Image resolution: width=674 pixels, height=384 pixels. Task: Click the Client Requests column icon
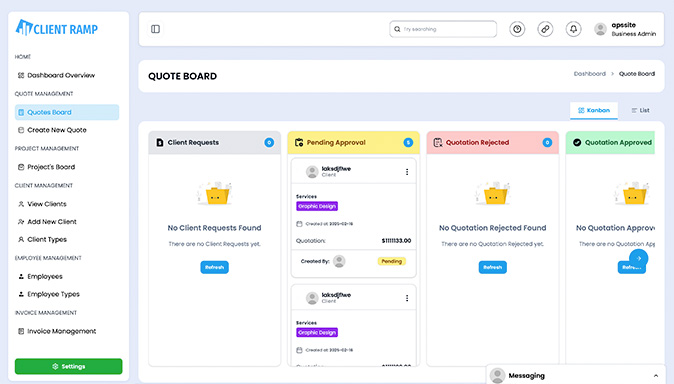(160, 142)
